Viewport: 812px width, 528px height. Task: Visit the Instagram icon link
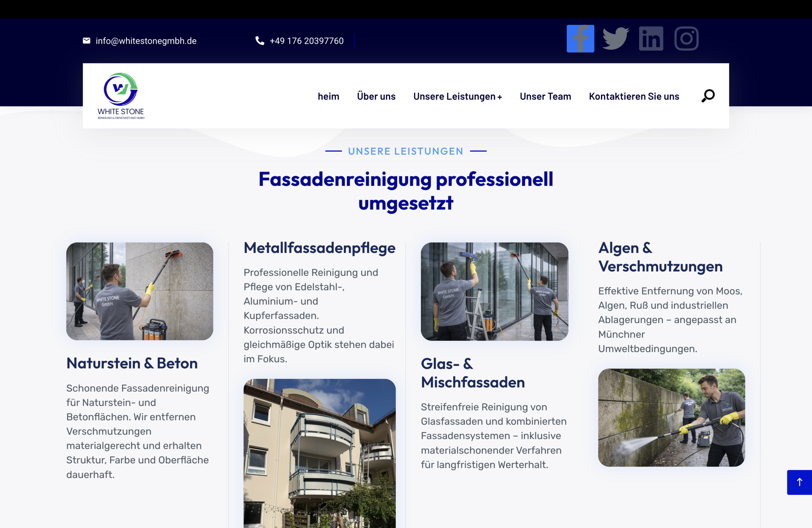pyautogui.click(x=686, y=39)
